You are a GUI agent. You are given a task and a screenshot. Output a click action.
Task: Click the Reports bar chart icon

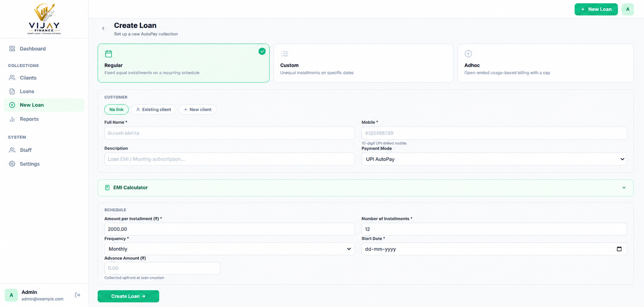pos(12,119)
